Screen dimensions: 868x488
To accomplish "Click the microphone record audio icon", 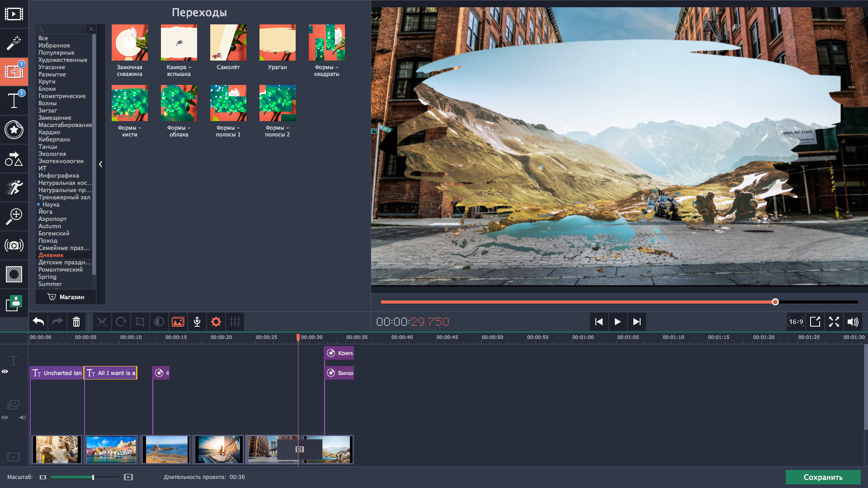I will 197,322.
